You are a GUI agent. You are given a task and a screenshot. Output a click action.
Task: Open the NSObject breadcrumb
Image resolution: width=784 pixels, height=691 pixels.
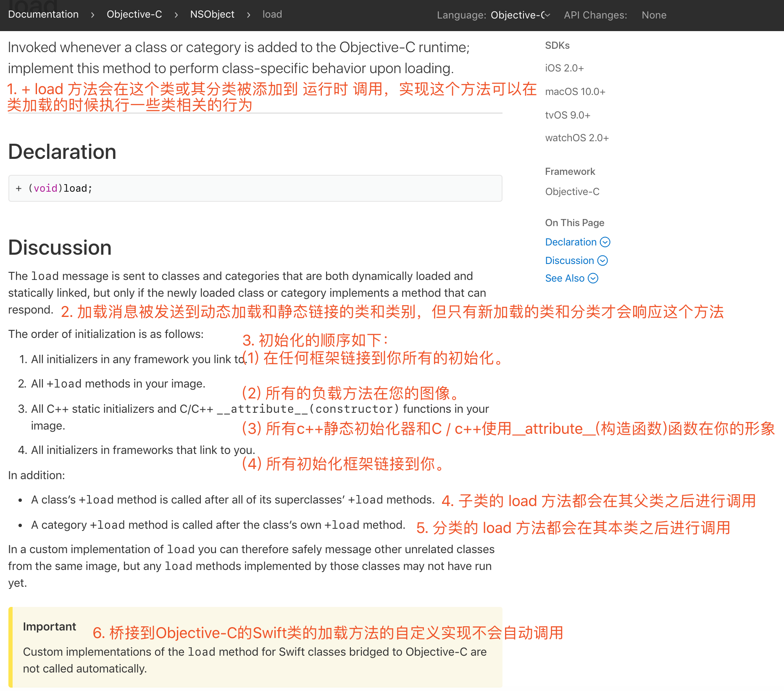tap(212, 14)
